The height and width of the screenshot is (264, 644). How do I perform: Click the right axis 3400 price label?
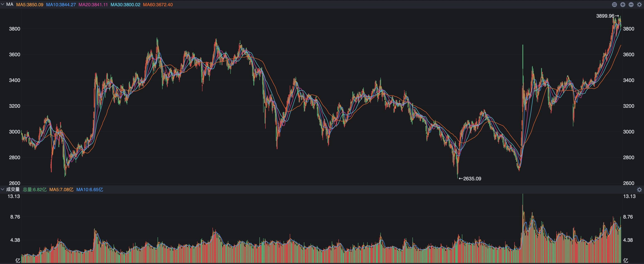(628, 80)
